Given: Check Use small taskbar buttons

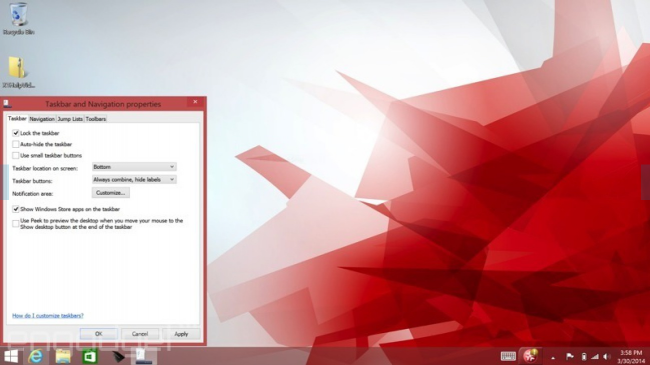Looking at the screenshot, I should coord(16,156).
